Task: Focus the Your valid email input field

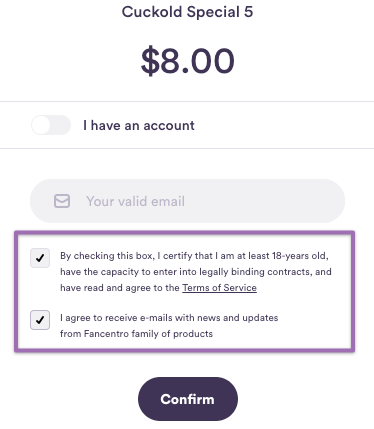Action: point(187,201)
